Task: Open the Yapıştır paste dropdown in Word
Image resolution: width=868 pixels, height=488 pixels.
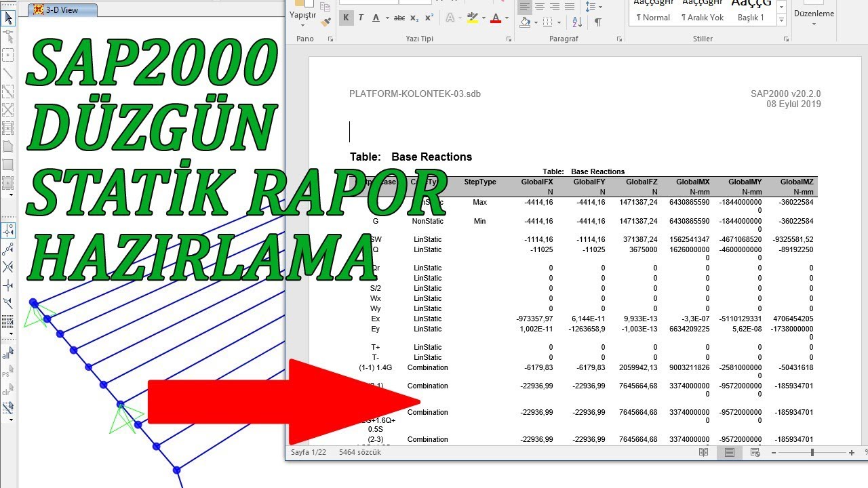Action: (x=302, y=25)
